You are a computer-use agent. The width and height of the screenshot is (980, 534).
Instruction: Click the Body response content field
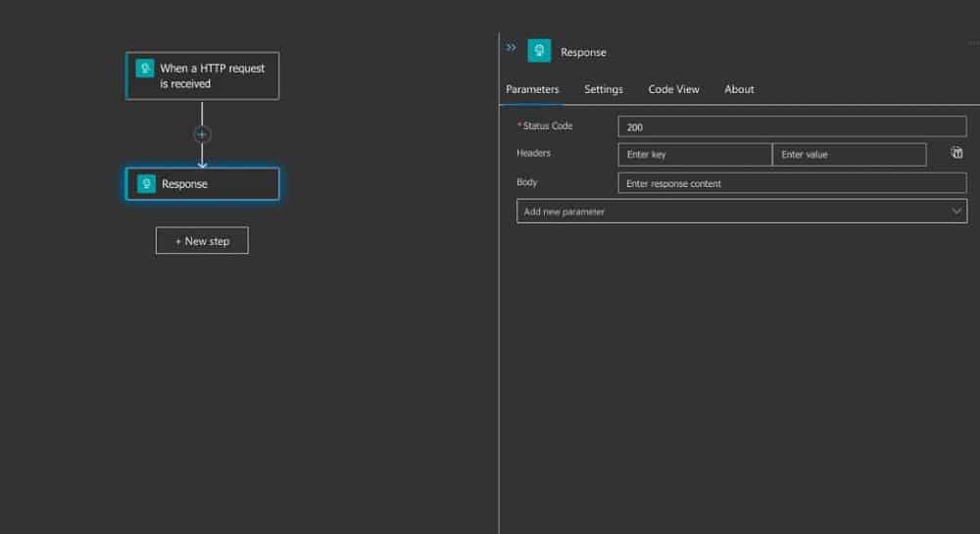[x=792, y=183]
